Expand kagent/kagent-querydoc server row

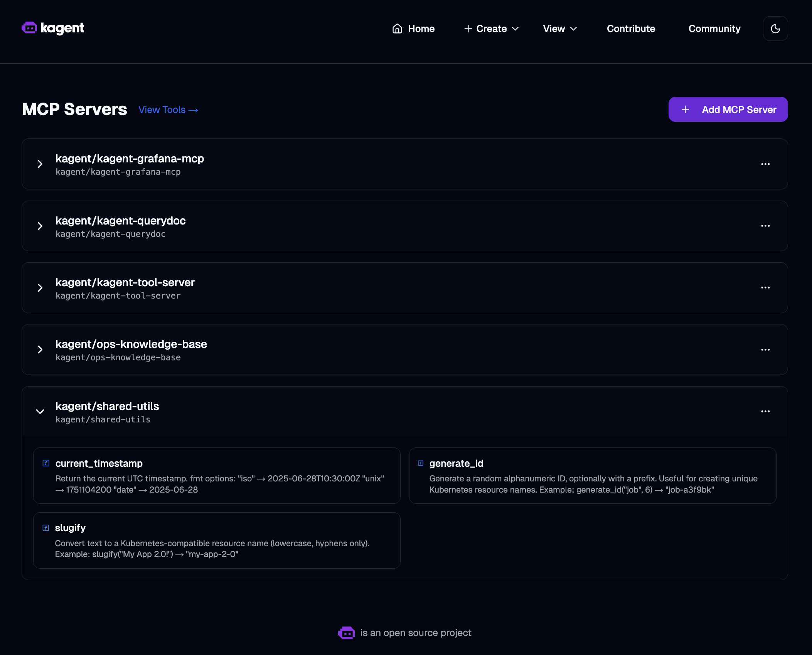click(x=40, y=226)
